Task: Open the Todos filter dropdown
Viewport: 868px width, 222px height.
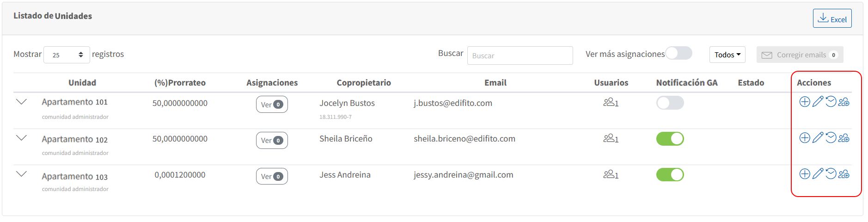Action: tap(727, 55)
